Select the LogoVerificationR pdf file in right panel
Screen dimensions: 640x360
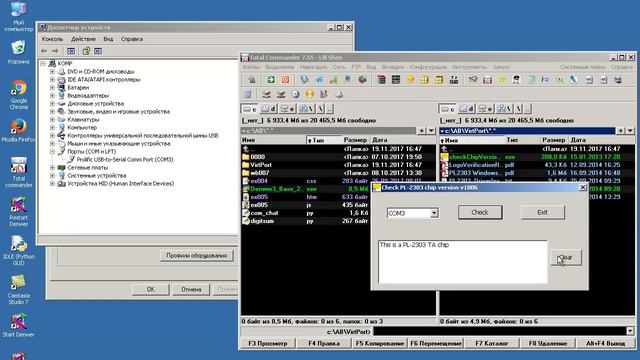coord(537,165)
